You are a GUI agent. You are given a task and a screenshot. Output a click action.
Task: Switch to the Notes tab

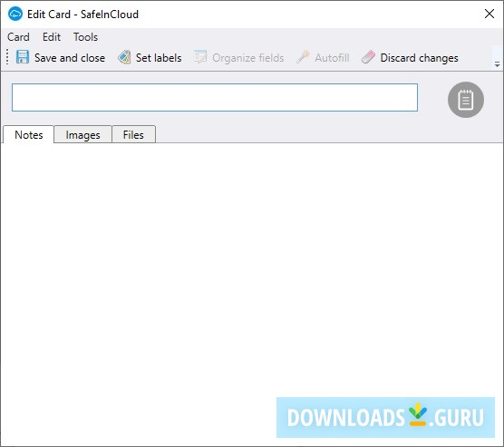click(29, 135)
